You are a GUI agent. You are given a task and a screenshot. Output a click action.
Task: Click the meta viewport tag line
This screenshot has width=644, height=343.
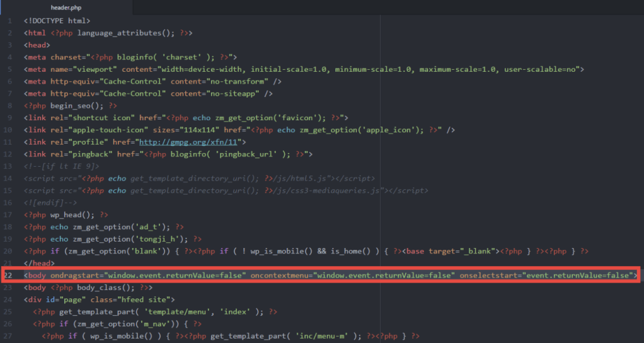(304, 69)
